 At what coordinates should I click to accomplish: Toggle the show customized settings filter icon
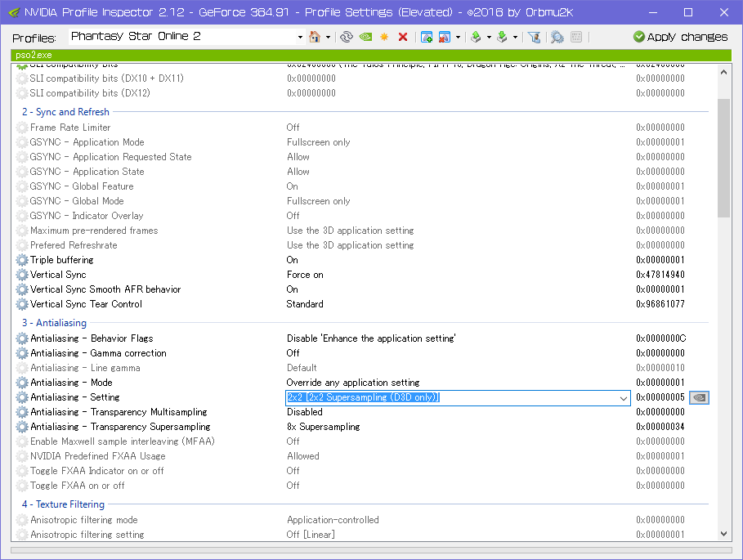(x=534, y=37)
